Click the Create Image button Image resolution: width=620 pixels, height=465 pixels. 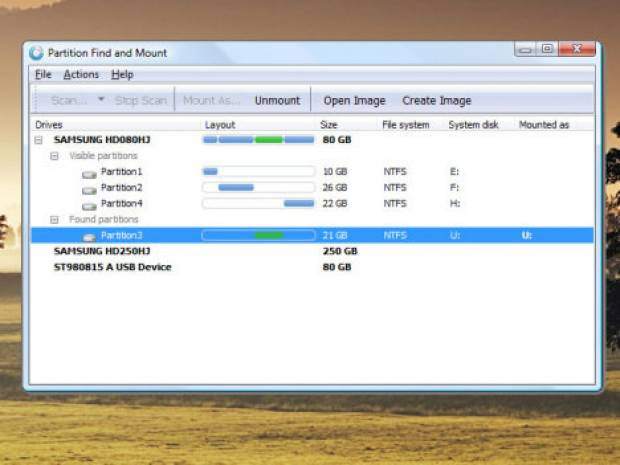(437, 101)
